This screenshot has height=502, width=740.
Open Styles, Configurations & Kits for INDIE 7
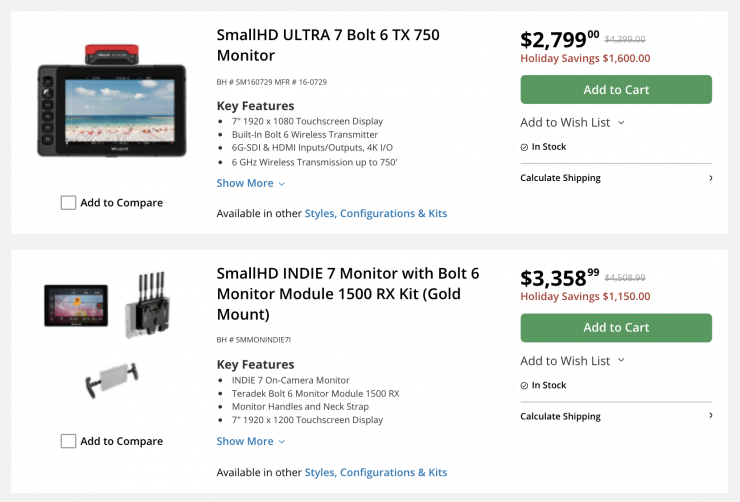point(376,472)
